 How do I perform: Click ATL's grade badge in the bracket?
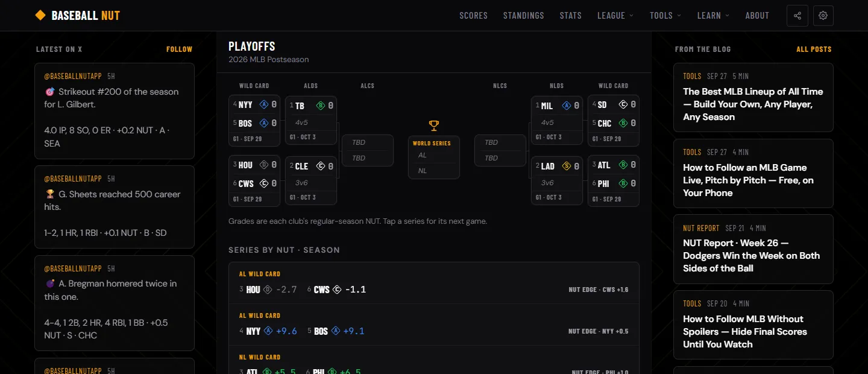point(623,165)
